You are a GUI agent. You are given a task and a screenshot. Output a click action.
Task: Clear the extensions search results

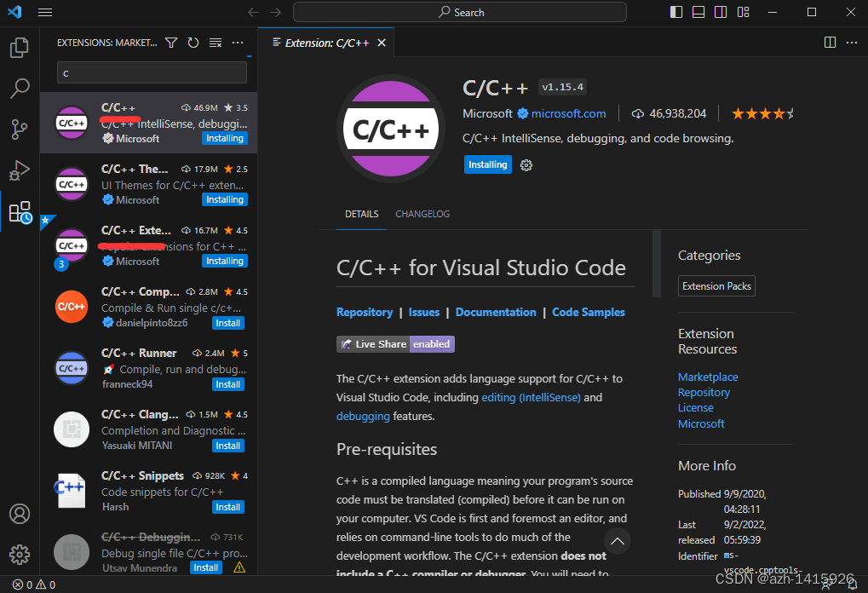point(215,42)
